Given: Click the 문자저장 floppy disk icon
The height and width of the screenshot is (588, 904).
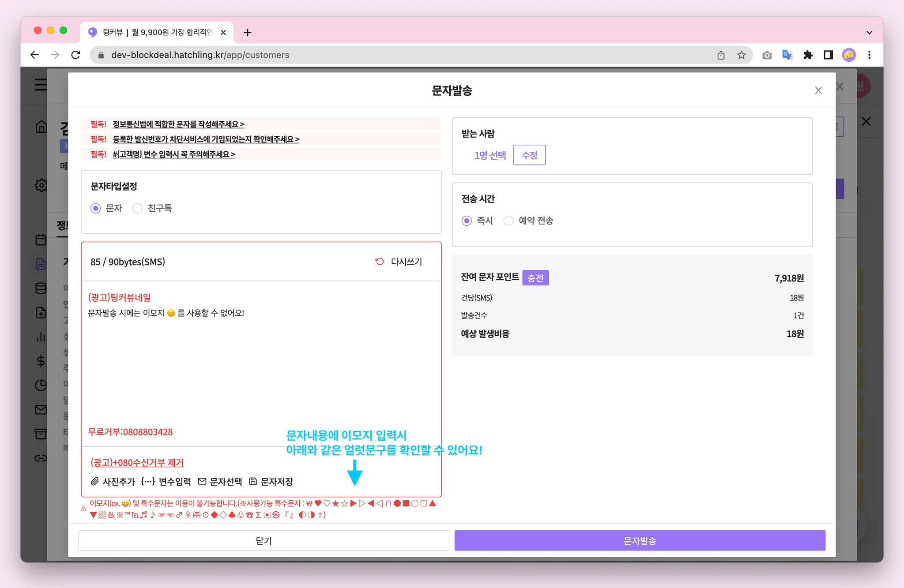Looking at the screenshot, I should 253,481.
